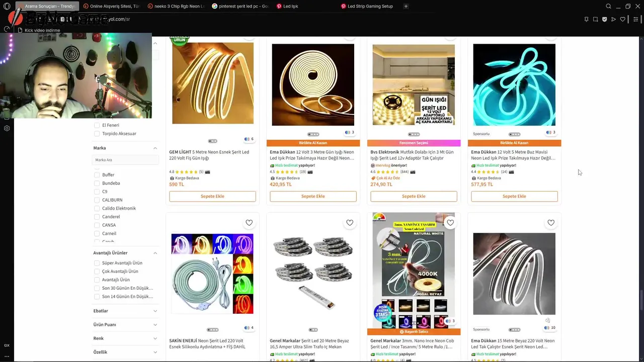
Task: Open new browser tab with plus icon
Action: (x=406, y=6)
